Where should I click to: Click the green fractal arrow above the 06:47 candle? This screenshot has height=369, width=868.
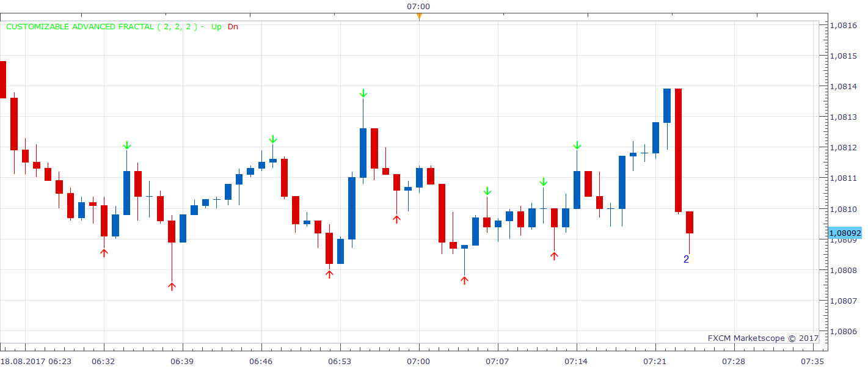pyautogui.click(x=273, y=139)
